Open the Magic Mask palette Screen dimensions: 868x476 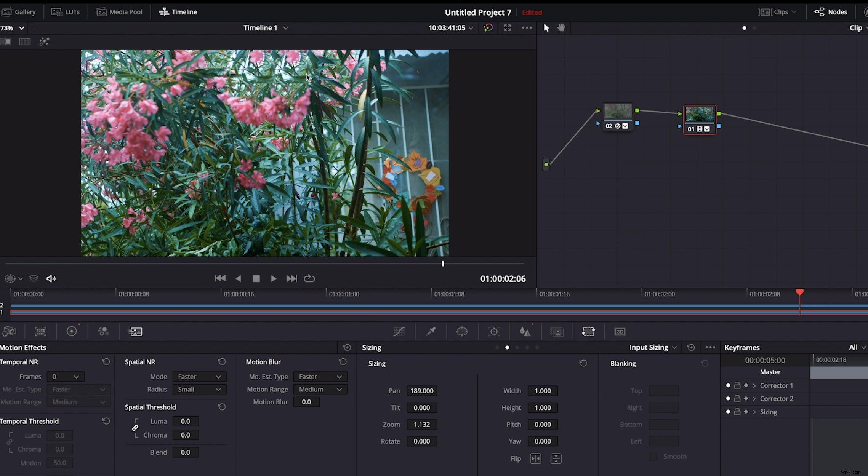point(557,331)
